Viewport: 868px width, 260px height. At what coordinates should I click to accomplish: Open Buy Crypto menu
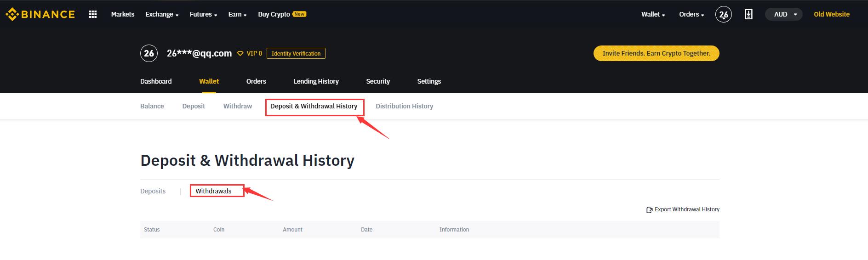(274, 14)
